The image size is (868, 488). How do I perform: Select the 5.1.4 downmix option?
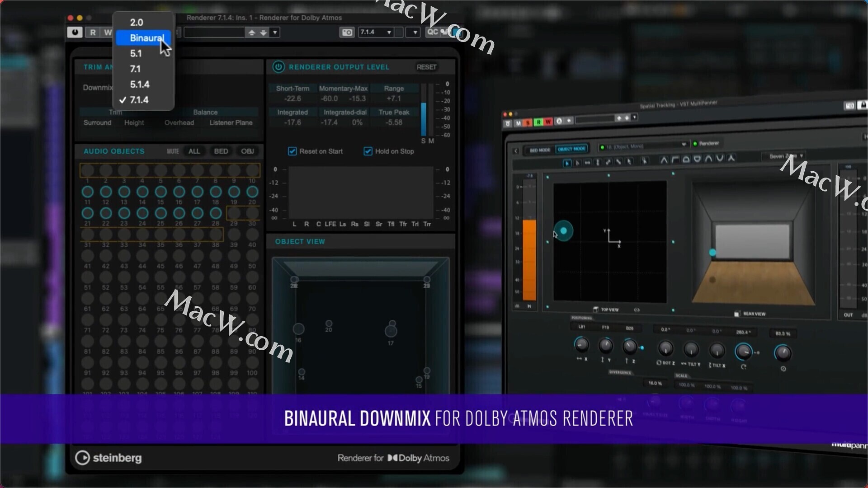coord(143,84)
